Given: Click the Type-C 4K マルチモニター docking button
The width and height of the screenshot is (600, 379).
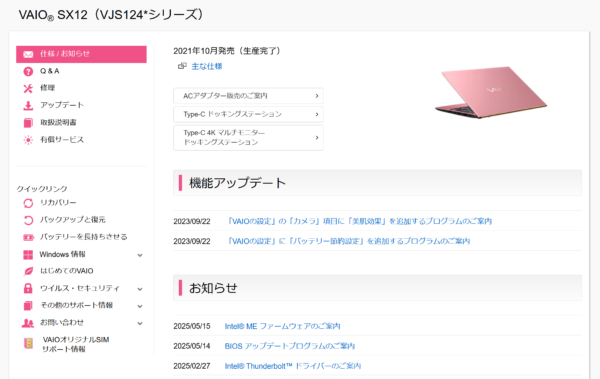Looking at the screenshot, I should (248, 137).
